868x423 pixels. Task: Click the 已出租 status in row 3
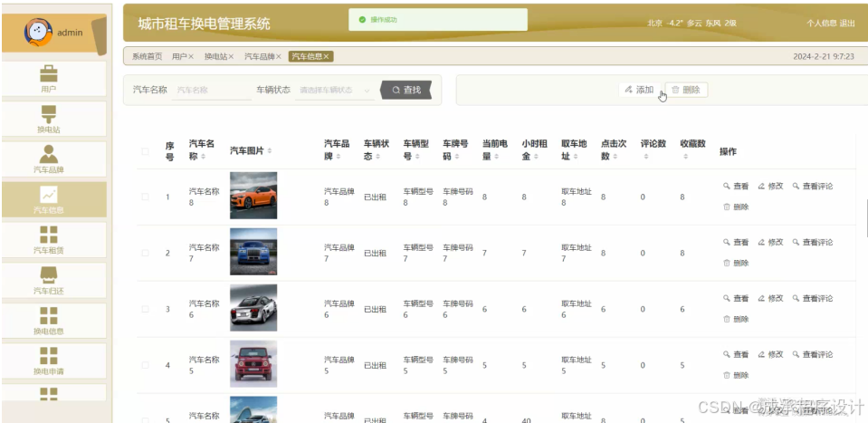(x=375, y=310)
